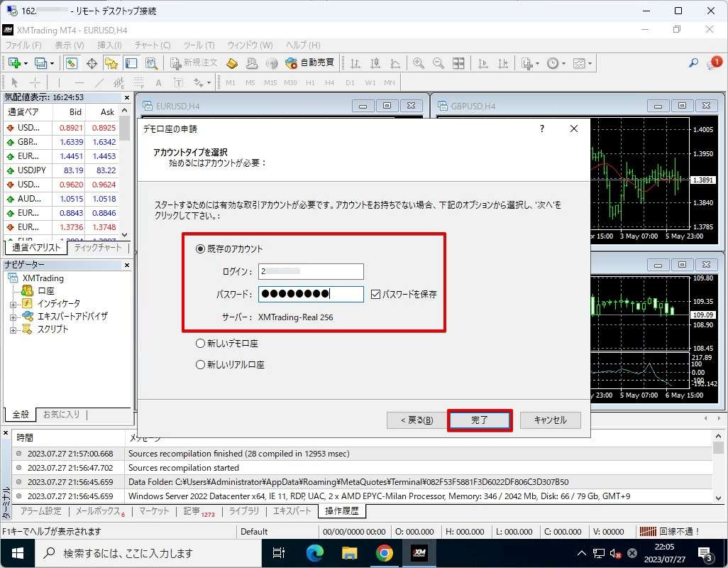Expand the スクリプト tree node

coord(13,330)
